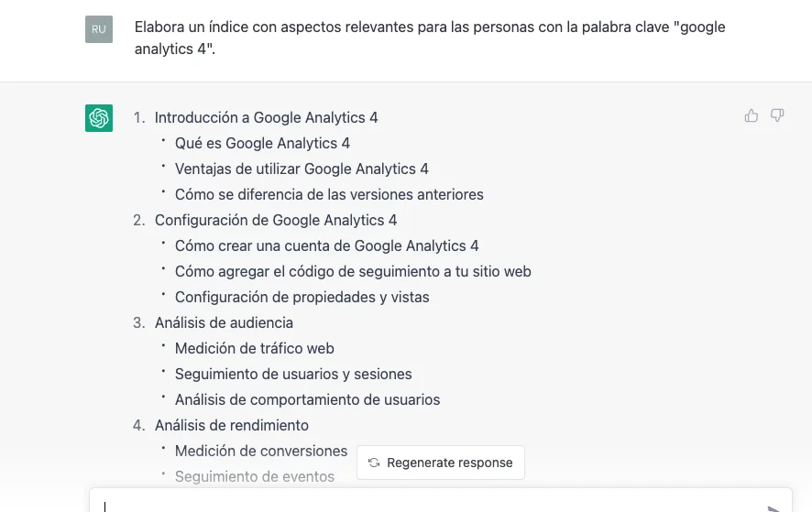The height and width of the screenshot is (512, 812).
Task: Click the "Análisis de rendimiento" heading
Action: point(231,425)
